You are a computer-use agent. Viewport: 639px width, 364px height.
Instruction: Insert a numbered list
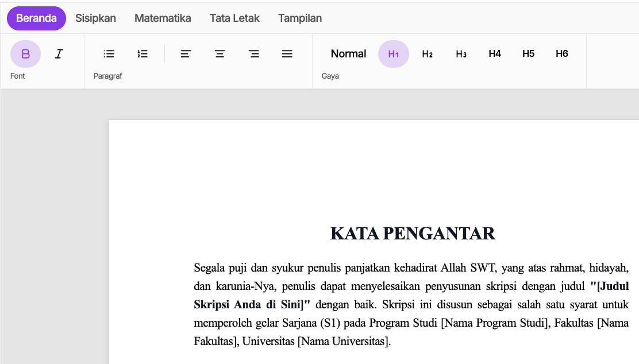click(143, 54)
